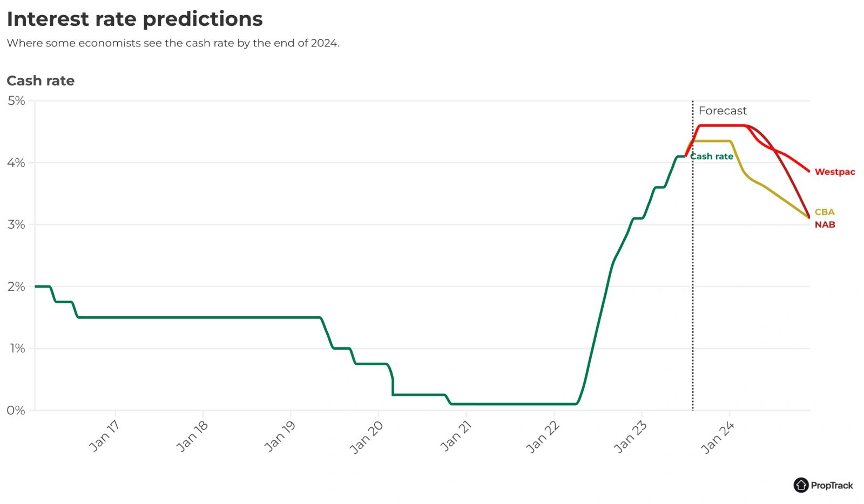Select the yellow CBA series label
Viewport: 864px width, 504px height.
[x=825, y=212]
